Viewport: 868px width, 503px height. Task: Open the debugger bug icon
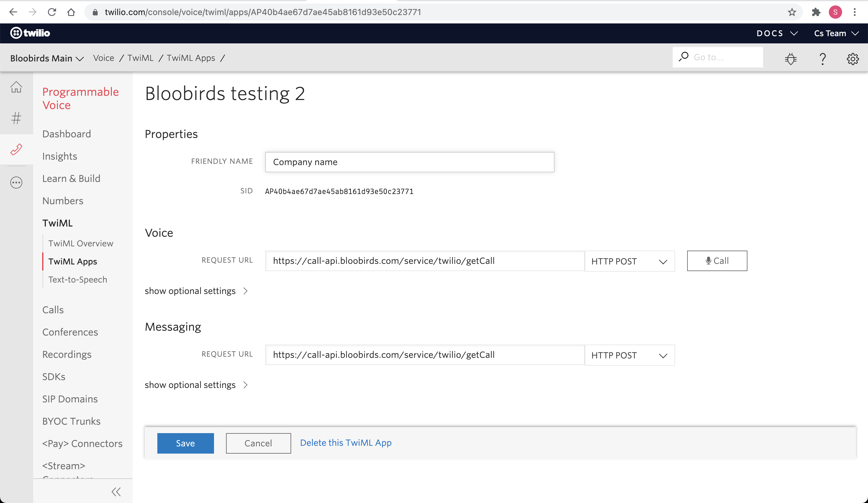(791, 58)
